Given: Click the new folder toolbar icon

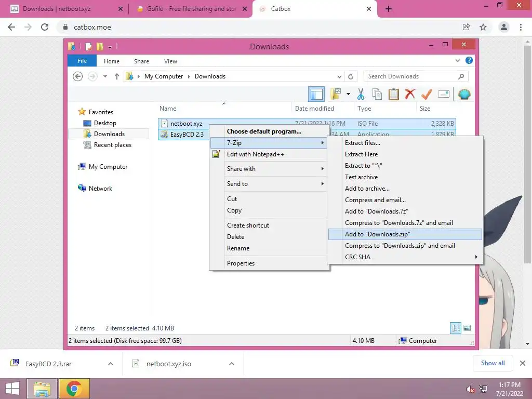Looking at the screenshot, I should 336,94.
